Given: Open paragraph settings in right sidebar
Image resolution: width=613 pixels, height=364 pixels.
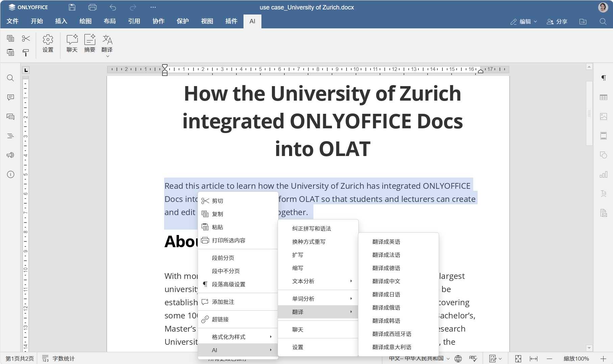Looking at the screenshot, I should (604, 78).
